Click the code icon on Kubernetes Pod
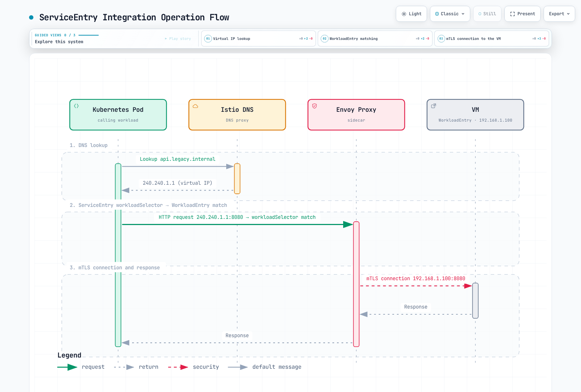Image resolution: width=581 pixels, height=392 pixels. pyautogui.click(x=76, y=106)
